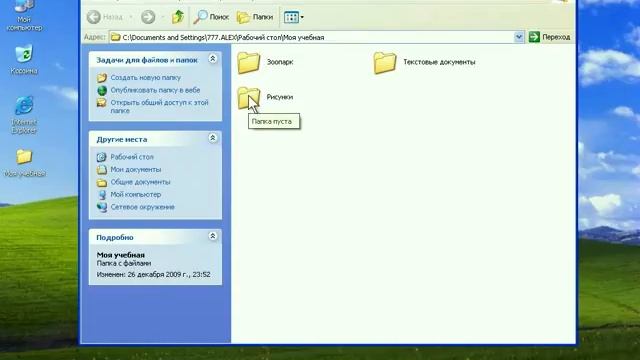Select the Рисунки folder icon
Viewport: 640px width, 360px height.
tap(248, 98)
